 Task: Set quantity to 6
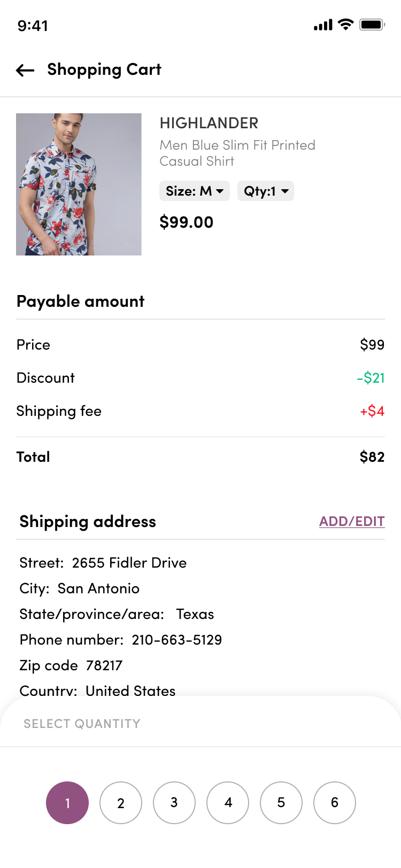pos(335,803)
